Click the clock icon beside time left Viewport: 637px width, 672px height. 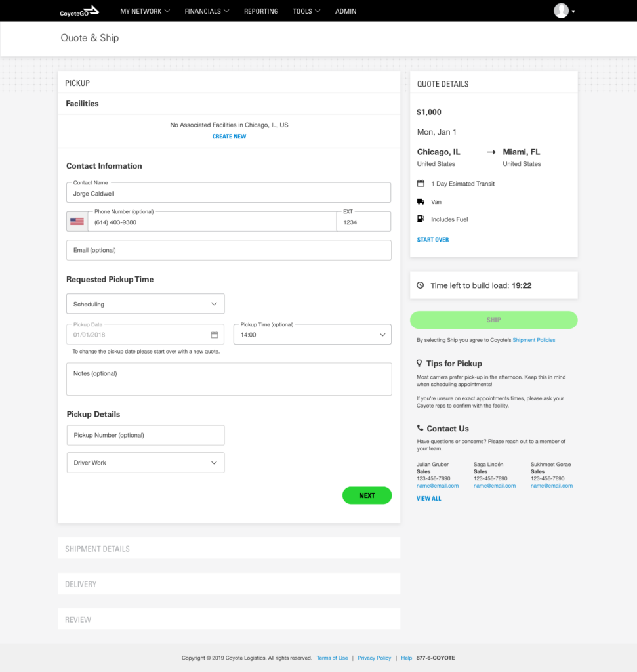pyautogui.click(x=421, y=285)
